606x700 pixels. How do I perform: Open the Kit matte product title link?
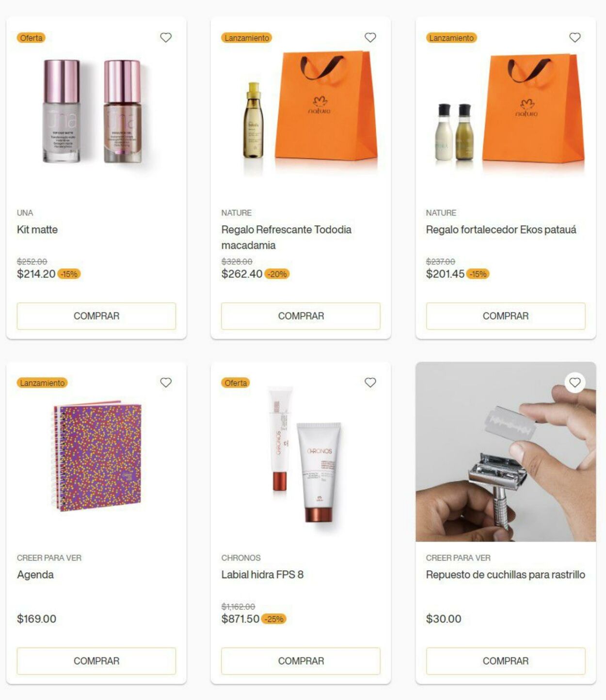[37, 230]
